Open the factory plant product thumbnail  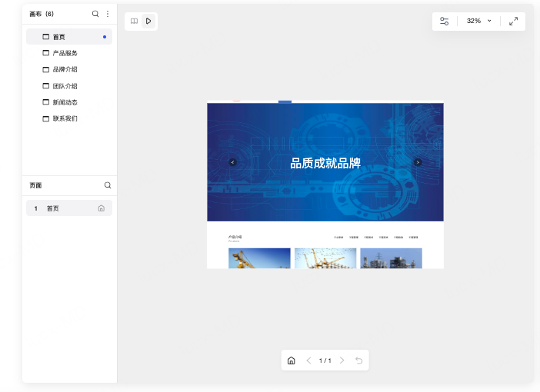click(x=392, y=258)
